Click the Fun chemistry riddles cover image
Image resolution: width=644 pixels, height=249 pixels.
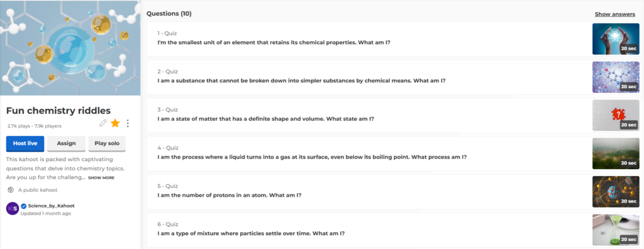click(70, 48)
